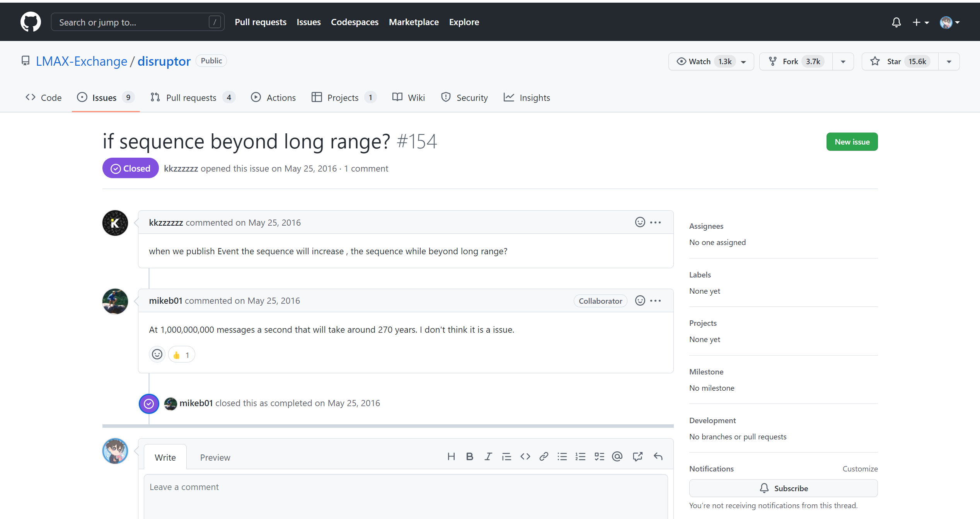The height and width of the screenshot is (519, 980).
Task: Open Explore from top navigation
Action: tap(464, 22)
